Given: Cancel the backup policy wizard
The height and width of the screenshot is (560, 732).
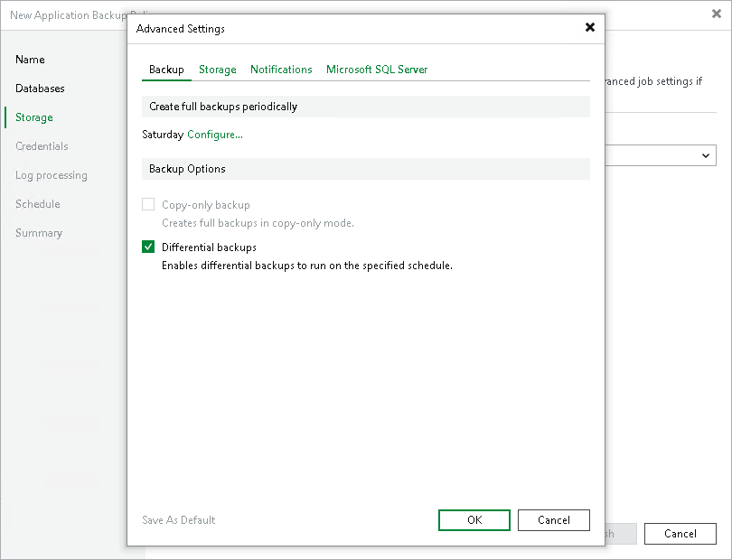Looking at the screenshot, I should tap(680, 533).
